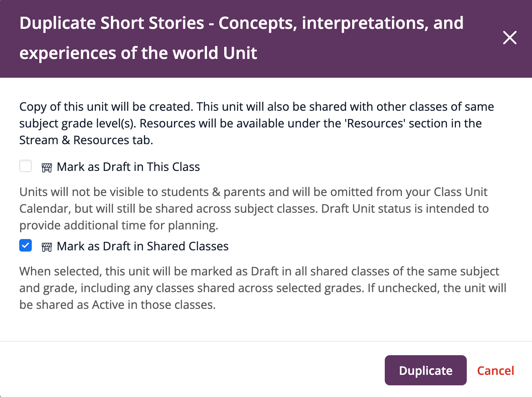Click the divider line above Duplicate button
Viewport: 532px width, 397px height.
coord(266,341)
